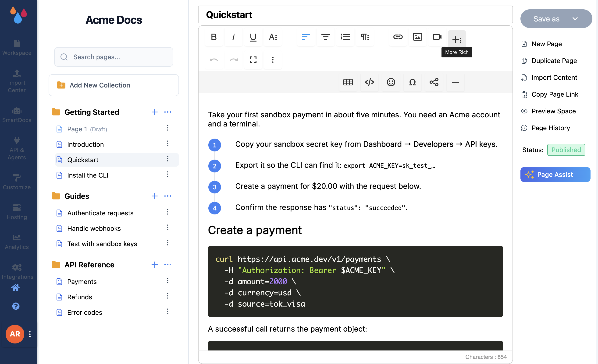Image resolution: width=598 pixels, height=364 pixels.
Task: Insert an ordered list
Action: point(345,37)
